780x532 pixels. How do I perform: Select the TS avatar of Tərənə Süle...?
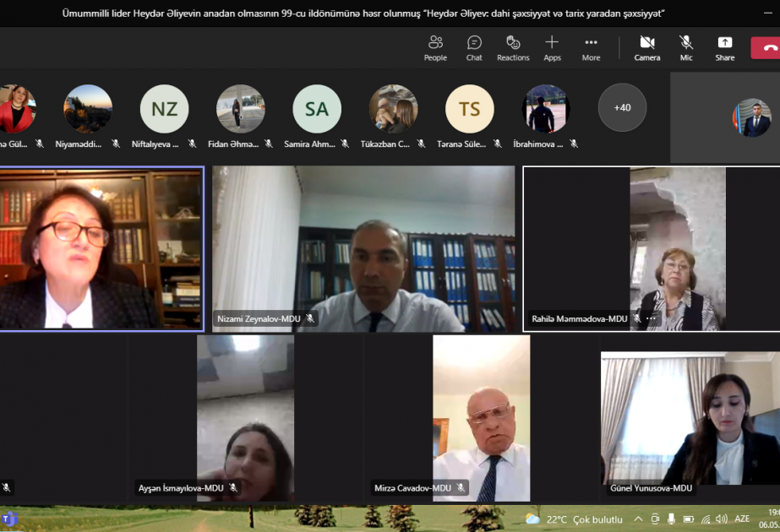click(470, 109)
